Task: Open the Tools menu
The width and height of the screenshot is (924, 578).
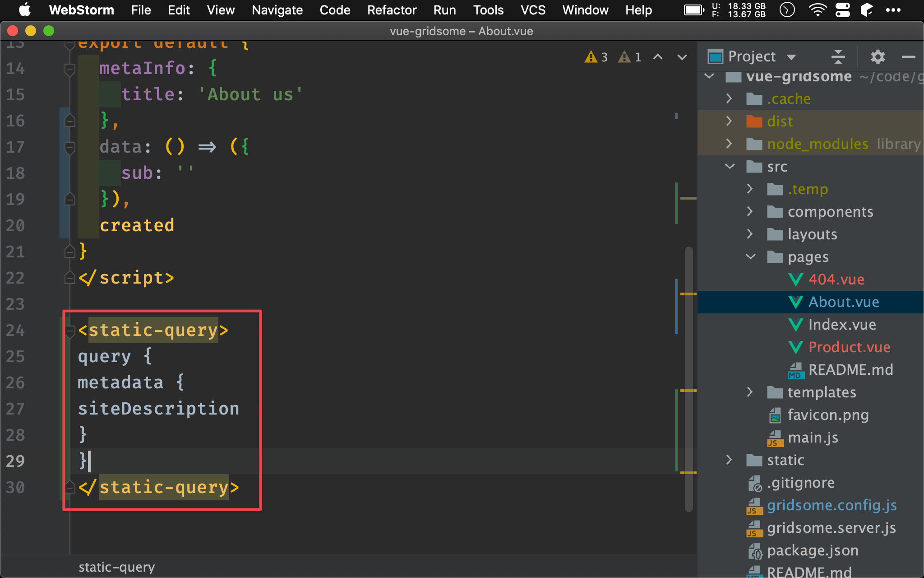Action: point(488,10)
